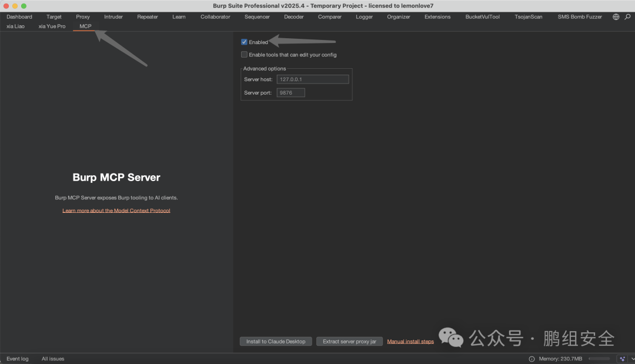Open the Dashboard tab
Image resolution: width=635 pixels, height=364 pixels.
pos(19,16)
